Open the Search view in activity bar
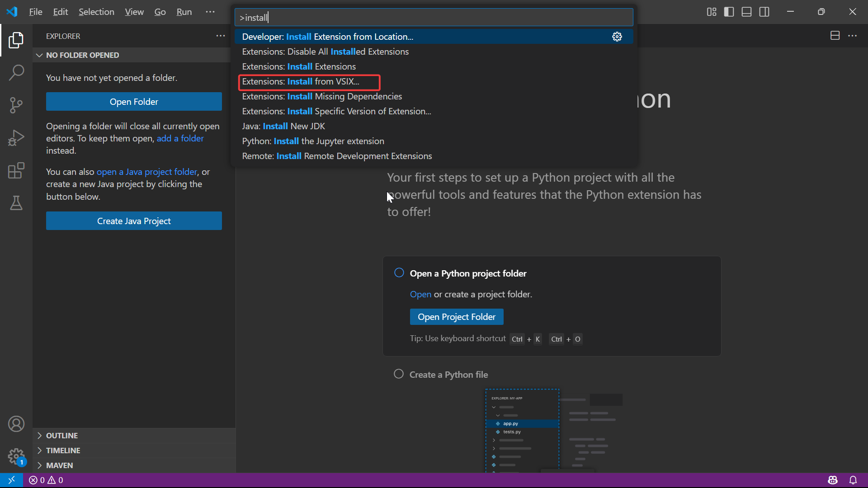This screenshot has height=488, width=868. (16, 72)
